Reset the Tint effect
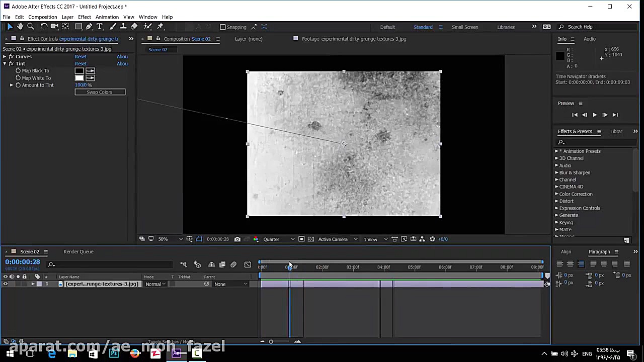This screenshot has height=362, width=644. (x=80, y=64)
